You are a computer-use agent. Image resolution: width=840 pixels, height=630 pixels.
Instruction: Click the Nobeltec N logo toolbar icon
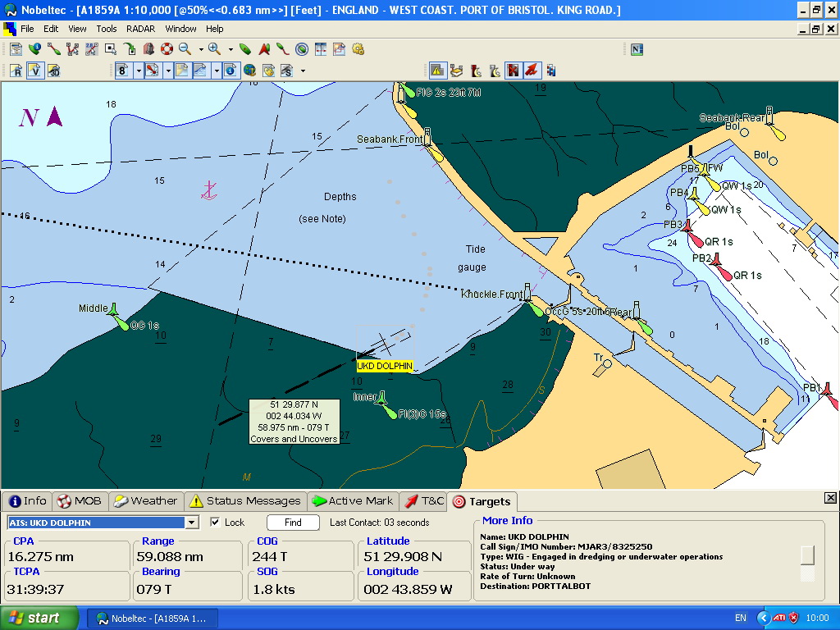(637, 49)
